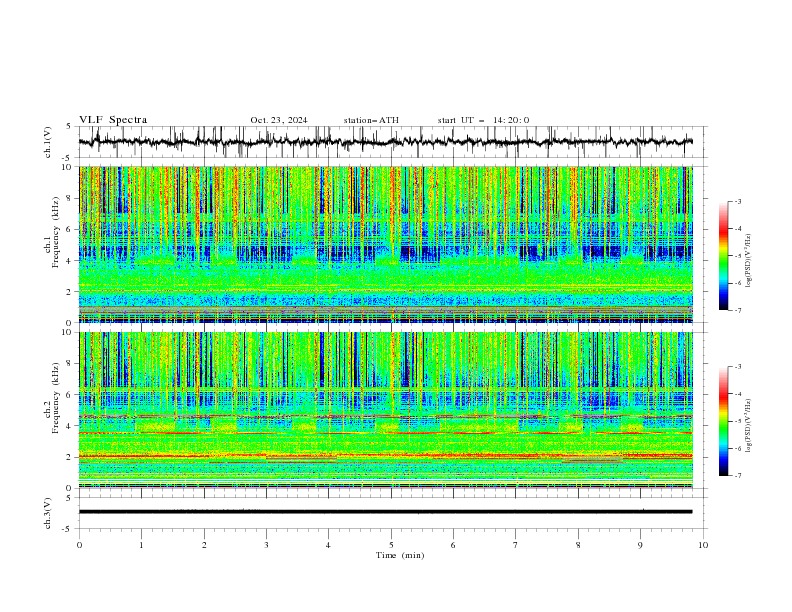
Task: Click the '8' kHz tick of ch.2 spectrogram
Action: [71, 364]
